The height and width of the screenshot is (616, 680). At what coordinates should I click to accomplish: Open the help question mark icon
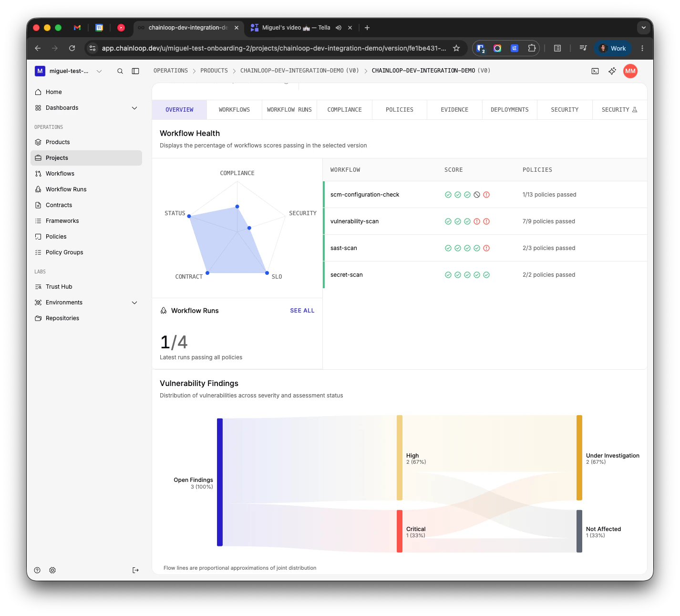coord(37,570)
